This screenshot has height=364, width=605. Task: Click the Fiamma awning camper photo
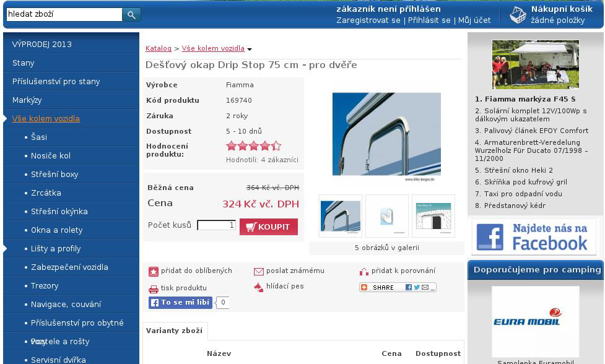click(536, 64)
